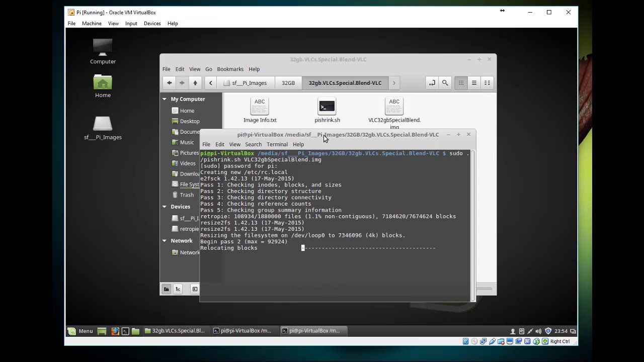Collapse My Computer sidebar section
The image size is (644, 362).
point(165,99)
